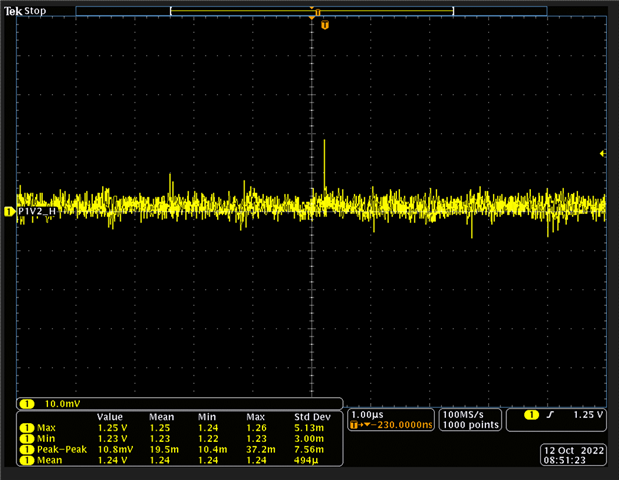This screenshot has width=619, height=480.
Task: Click the Min measurement channel badge
Action: pyautogui.click(x=27, y=439)
